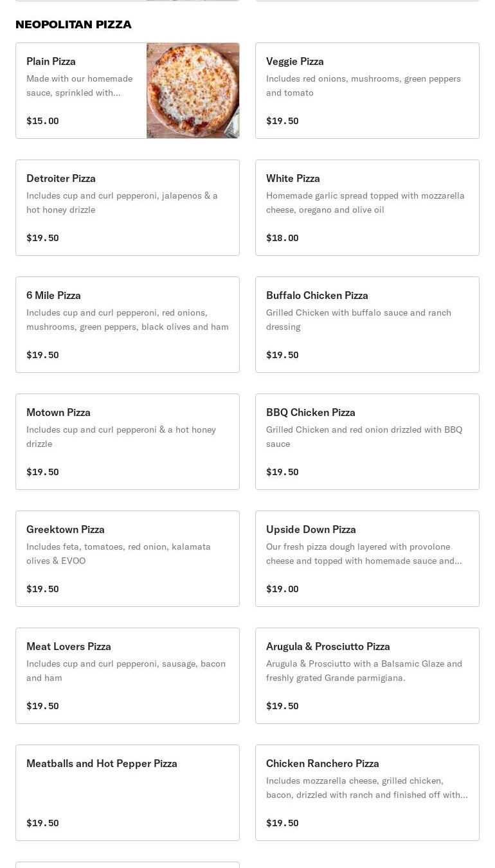Select the Meat Lovers Pizza
The height and width of the screenshot is (868, 495).
tap(127, 676)
